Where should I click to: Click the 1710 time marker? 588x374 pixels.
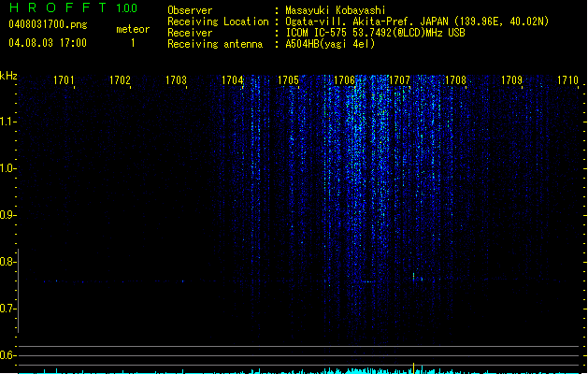coord(567,80)
